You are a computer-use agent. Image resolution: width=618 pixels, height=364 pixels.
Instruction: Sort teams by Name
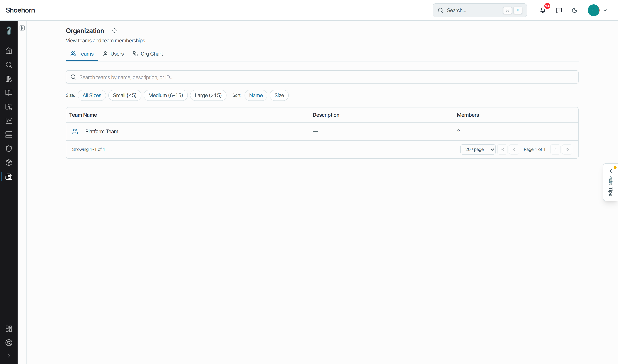pos(256,95)
